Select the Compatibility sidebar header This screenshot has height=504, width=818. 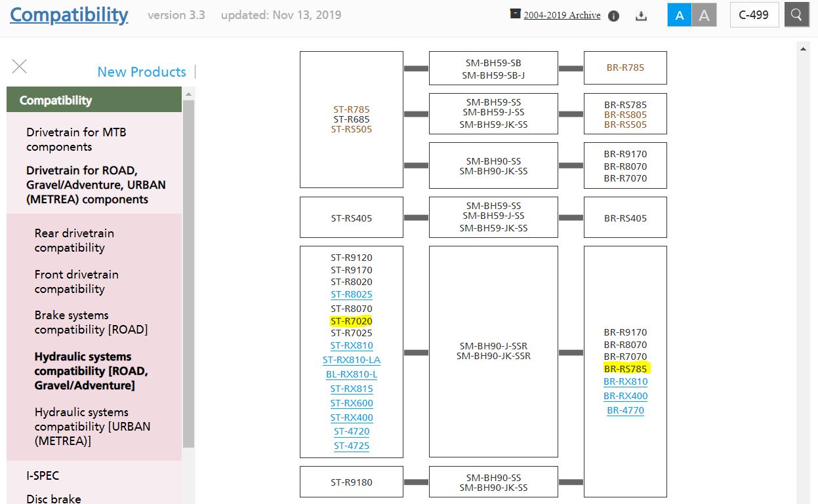pos(94,100)
